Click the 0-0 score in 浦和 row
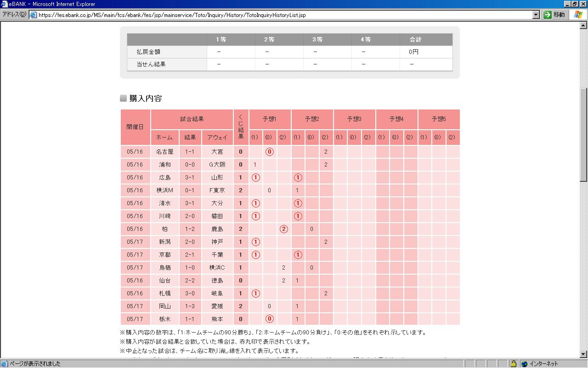The height and width of the screenshot is (368, 588). 190,165
